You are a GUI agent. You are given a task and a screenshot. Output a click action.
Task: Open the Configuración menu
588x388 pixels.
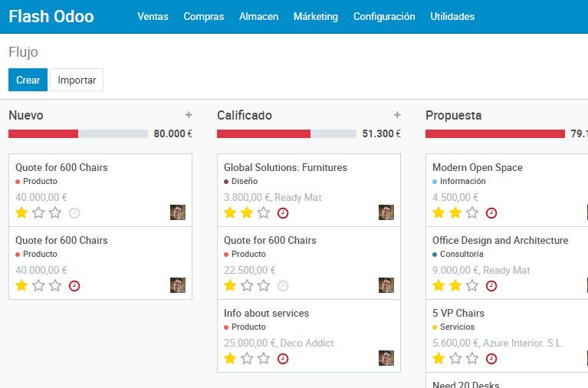click(x=384, y=16)
